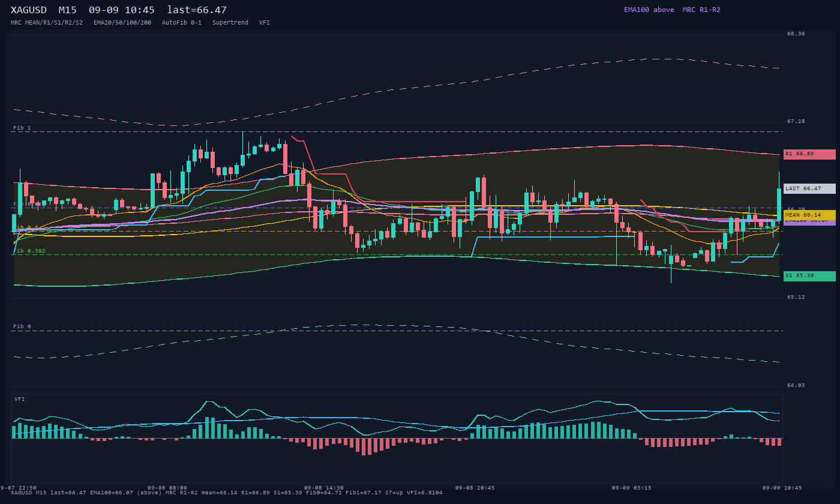The image size is (840, 504).
Task: Click the XAGUSD symbol title
Action: click(x=29, y=10)
